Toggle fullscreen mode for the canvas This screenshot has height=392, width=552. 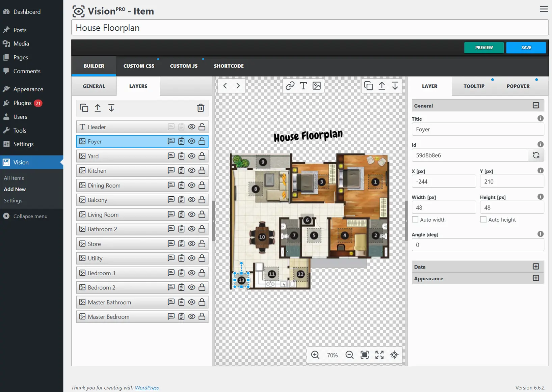379,355
